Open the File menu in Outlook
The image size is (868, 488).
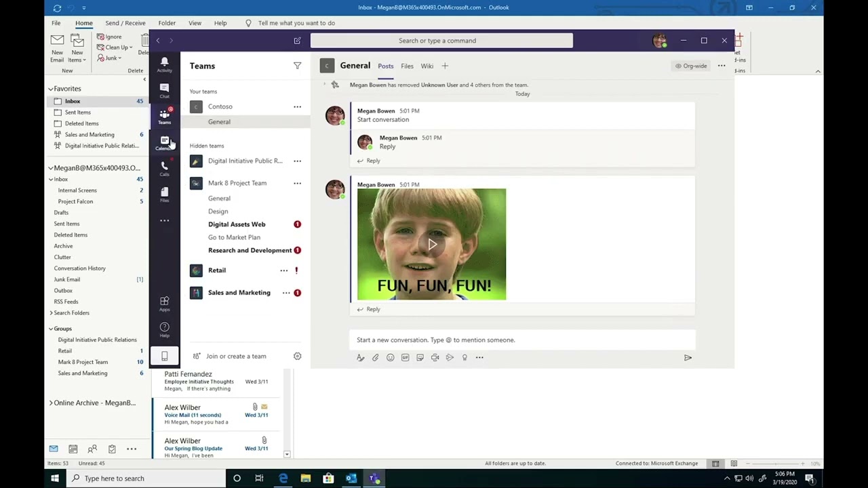(56, 23)
